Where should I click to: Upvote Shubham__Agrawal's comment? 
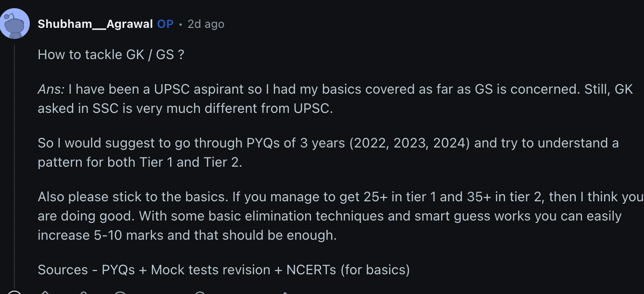[45, 293]
